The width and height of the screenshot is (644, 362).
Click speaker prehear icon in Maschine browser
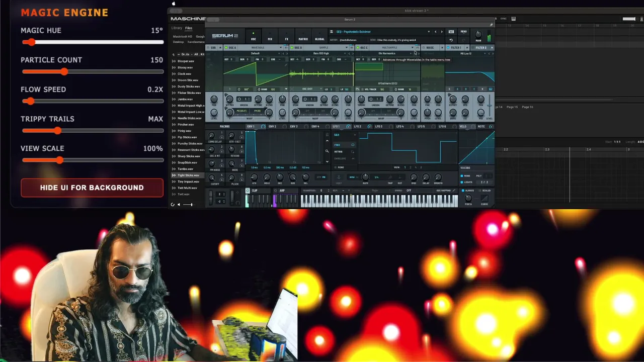[179, 205]
